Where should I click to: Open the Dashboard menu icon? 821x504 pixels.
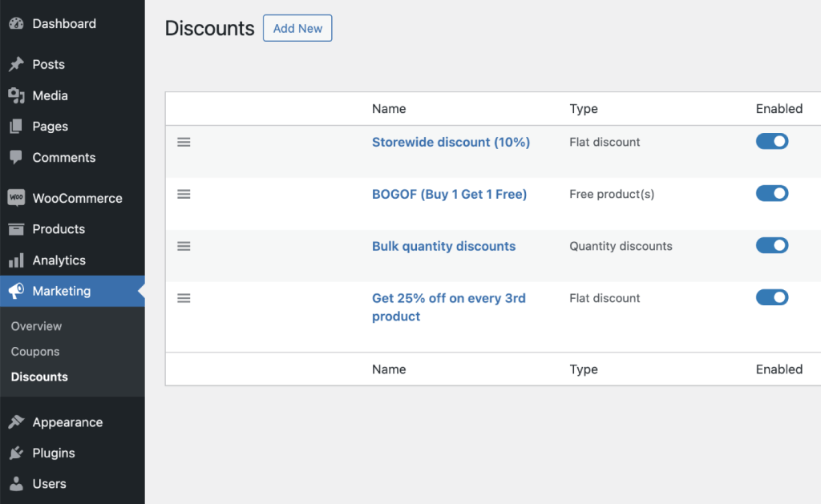(x=18, y=23)
